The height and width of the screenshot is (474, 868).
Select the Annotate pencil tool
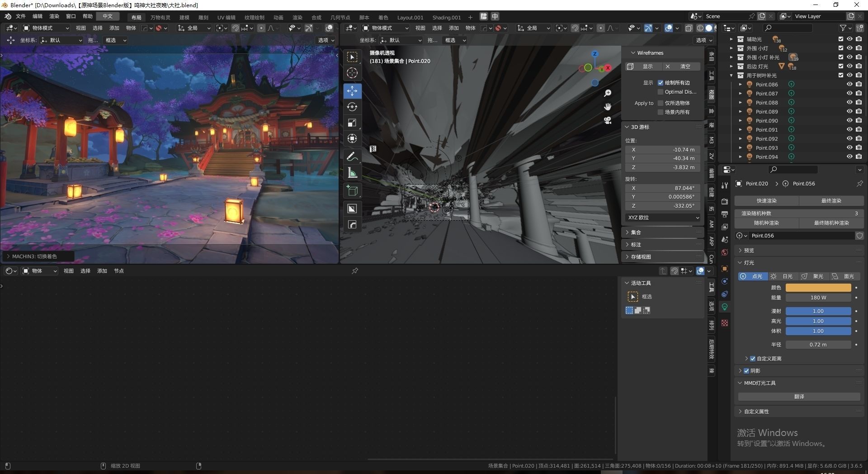point(352,156)
